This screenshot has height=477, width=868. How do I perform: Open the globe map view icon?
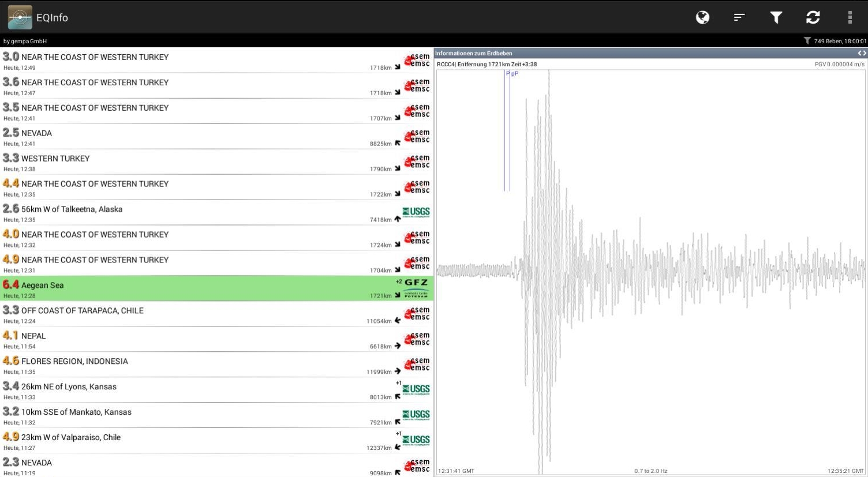pos(702,17)
